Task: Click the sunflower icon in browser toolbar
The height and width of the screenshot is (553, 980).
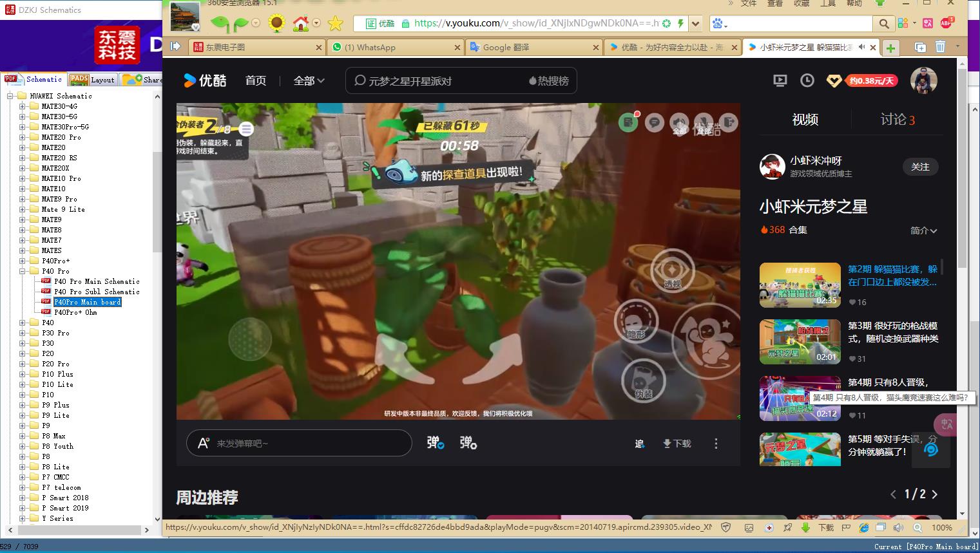Action: tap(276, 24)
